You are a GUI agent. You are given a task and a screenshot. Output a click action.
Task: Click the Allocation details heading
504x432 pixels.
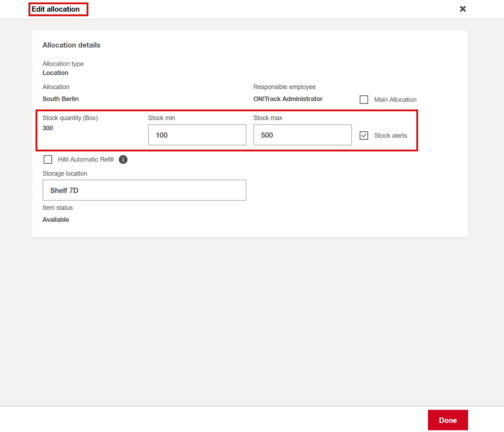pos(71,45)
